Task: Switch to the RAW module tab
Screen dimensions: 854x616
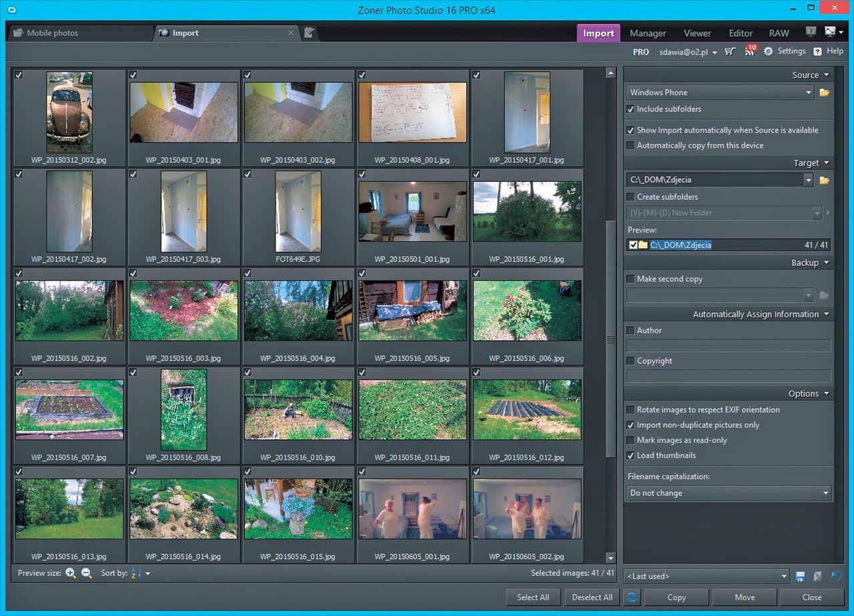Action: click(779, 33)
